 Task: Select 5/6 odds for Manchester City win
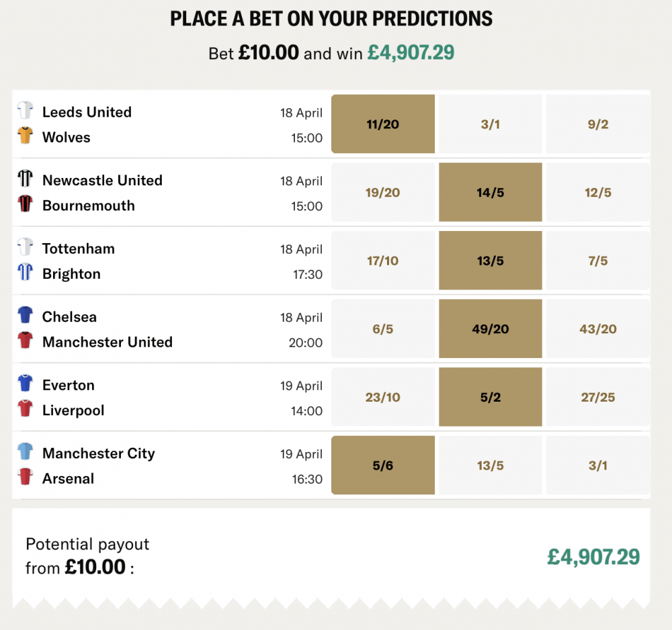click(382, 465)
